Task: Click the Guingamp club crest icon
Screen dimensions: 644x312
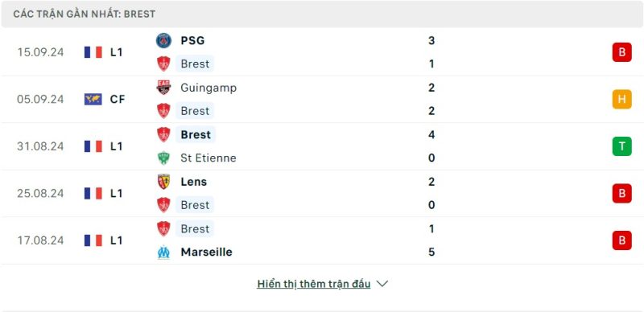Action: (163, 88)
